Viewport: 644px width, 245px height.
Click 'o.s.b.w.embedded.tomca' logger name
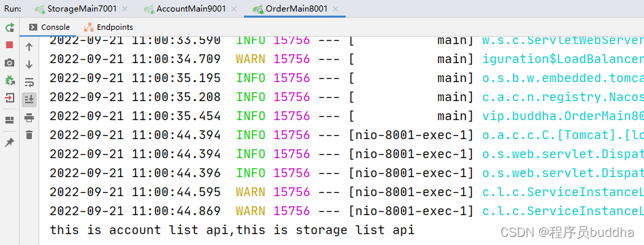coord(563,78)
